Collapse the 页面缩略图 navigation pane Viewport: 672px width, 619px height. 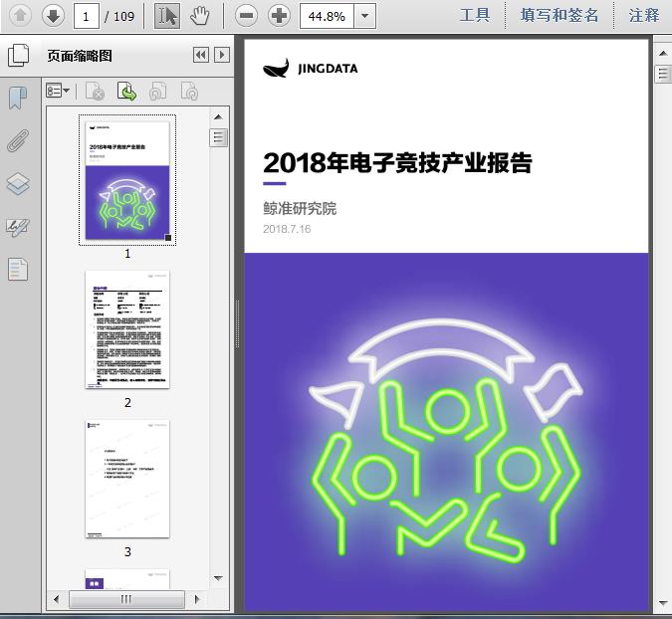200,56
